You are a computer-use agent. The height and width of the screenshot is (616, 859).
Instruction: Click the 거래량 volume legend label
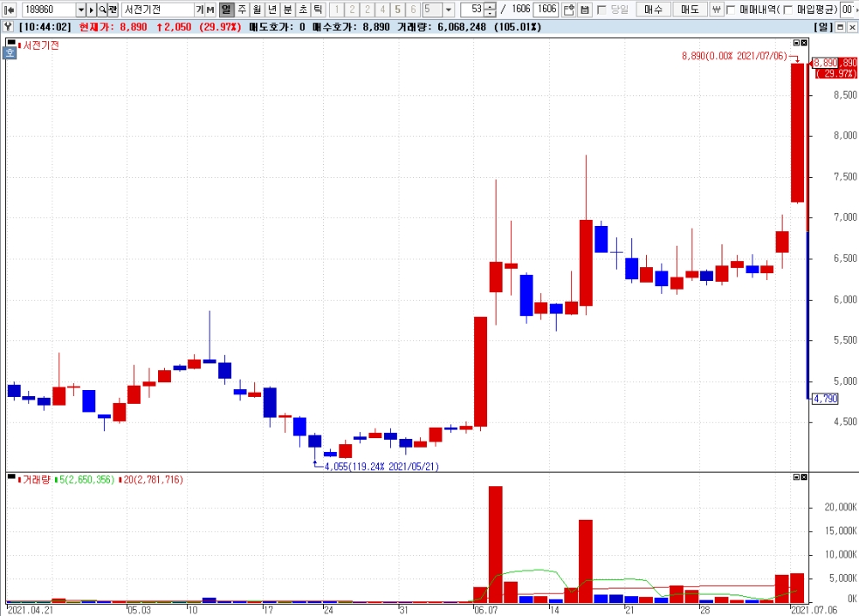(x=36, y=479)
